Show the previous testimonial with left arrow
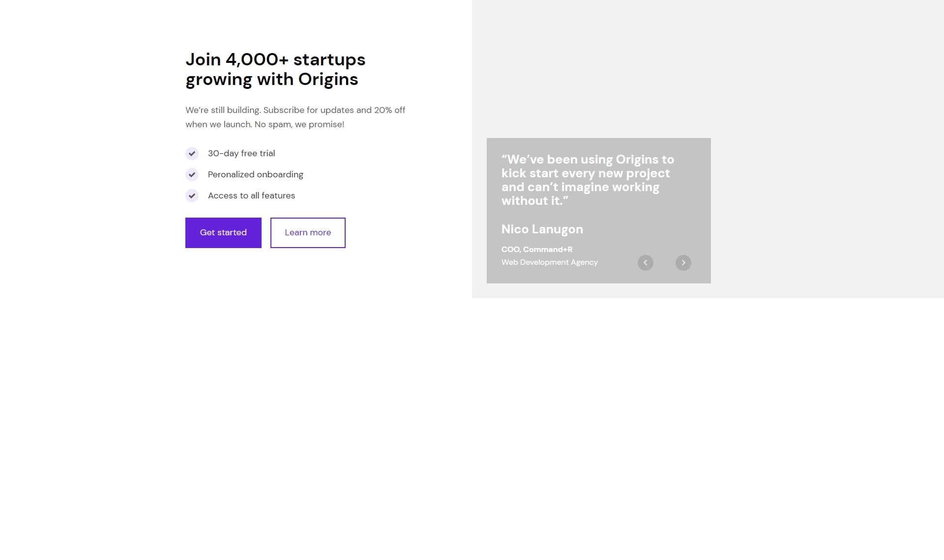Viewport: 944px width, 560px height. pos(646,263)
